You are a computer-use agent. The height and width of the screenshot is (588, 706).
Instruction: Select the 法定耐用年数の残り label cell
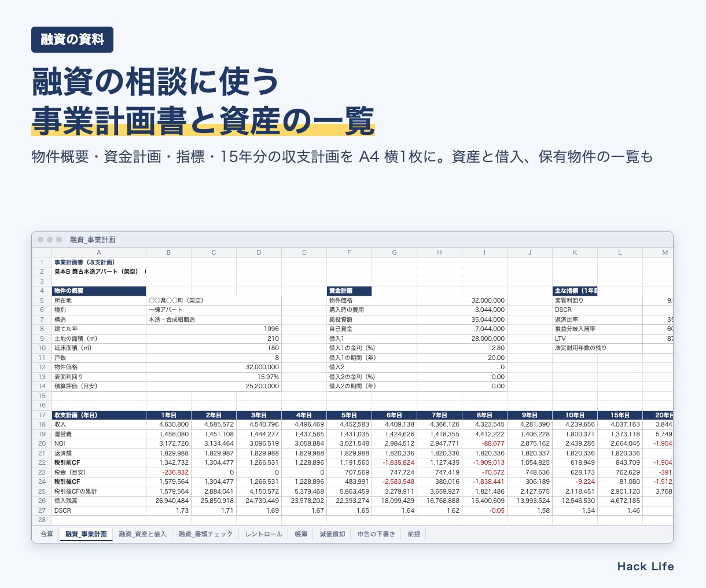click(597, 348)
